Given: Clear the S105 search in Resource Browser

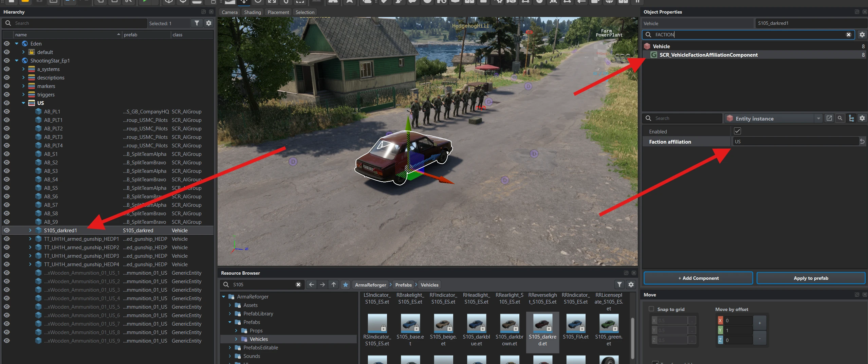Looking at the screenshot, I should point(298,285).
